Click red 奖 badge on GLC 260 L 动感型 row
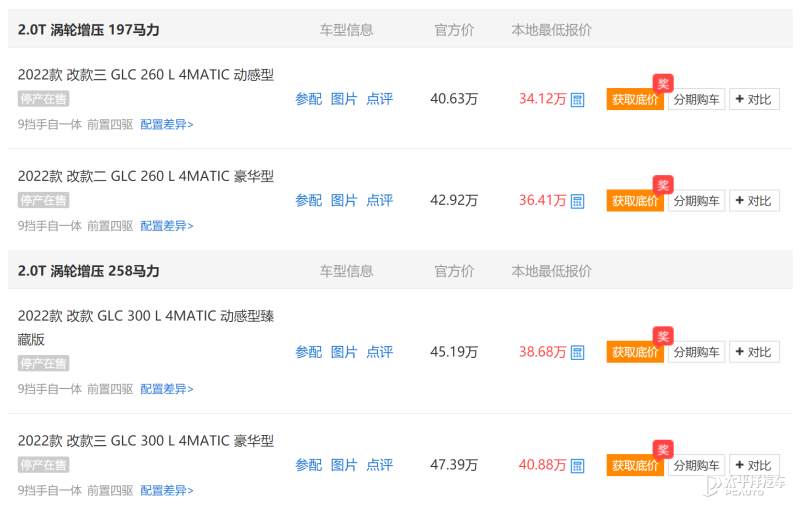The height and width of the screenshot is (512, 800). pos(663,84)
